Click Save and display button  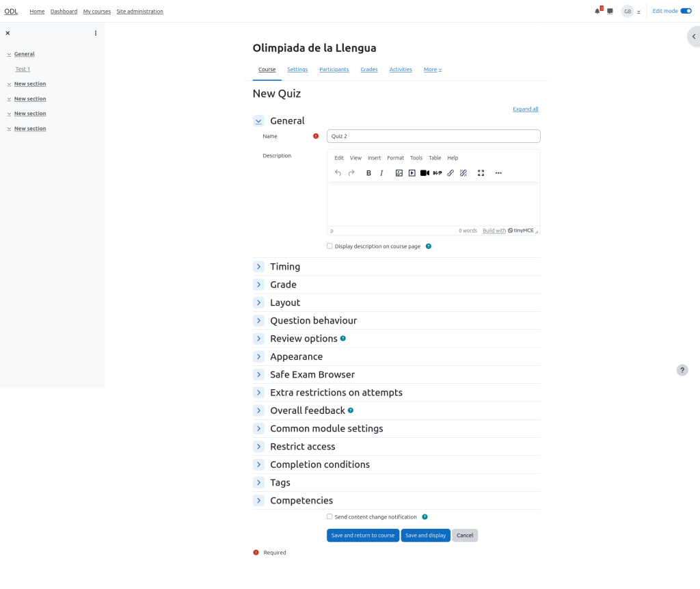pyautogui.click(x=425, y=536)
